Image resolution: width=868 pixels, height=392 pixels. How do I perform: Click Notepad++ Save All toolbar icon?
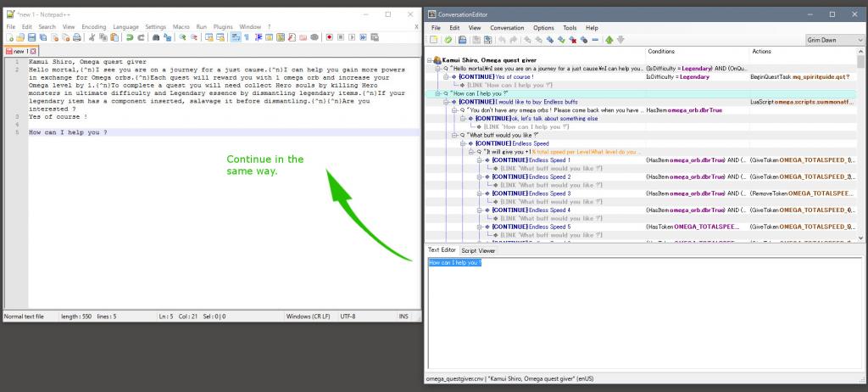click(42, 37)
